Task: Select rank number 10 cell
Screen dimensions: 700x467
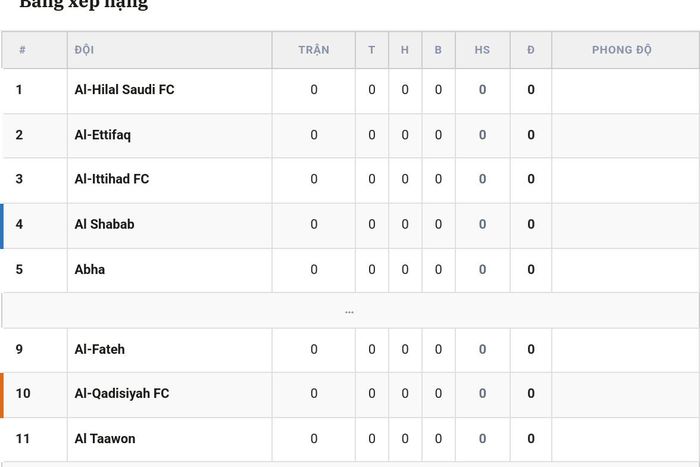Action: 34,395
